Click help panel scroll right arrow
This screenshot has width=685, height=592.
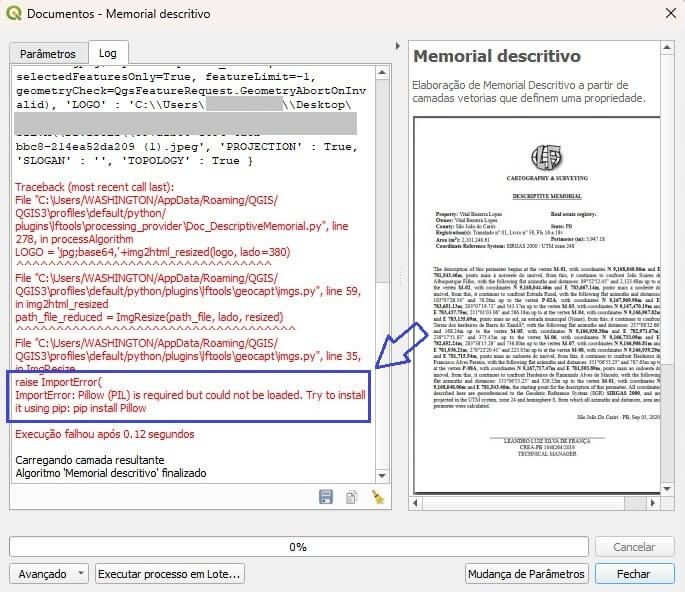pos(653,503)
